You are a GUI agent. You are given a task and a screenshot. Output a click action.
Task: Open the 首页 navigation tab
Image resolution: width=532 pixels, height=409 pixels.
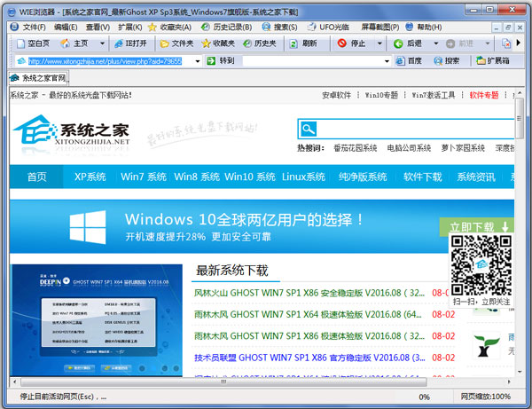click(36, 177)
